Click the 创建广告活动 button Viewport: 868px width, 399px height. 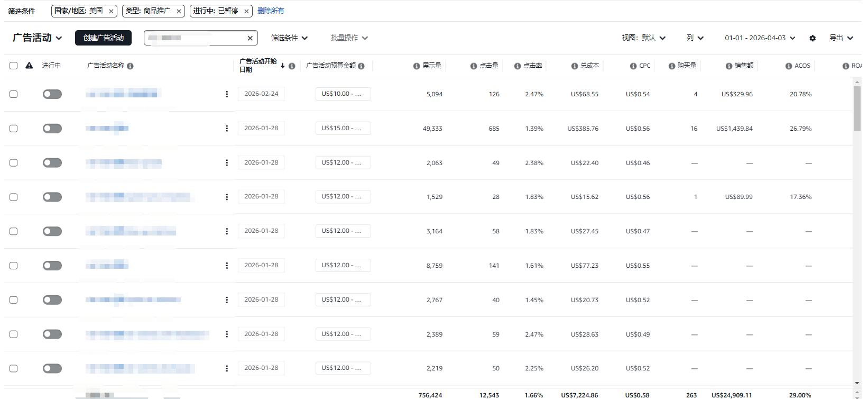(x=103, y=38)
